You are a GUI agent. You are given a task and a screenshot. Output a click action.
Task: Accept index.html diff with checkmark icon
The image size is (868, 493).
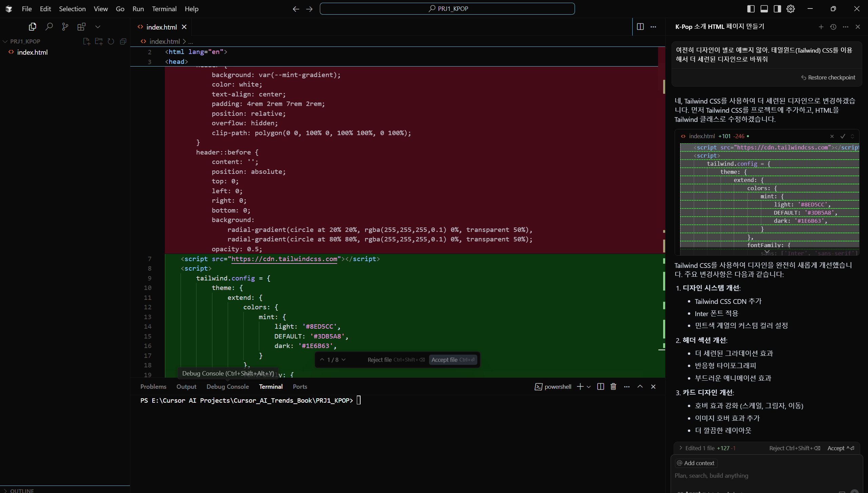(843, 136)
